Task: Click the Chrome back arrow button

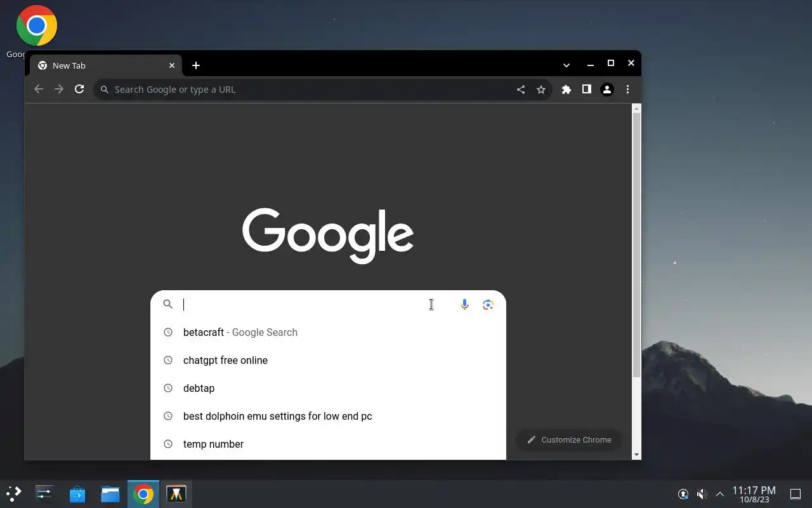Action: 39,90
